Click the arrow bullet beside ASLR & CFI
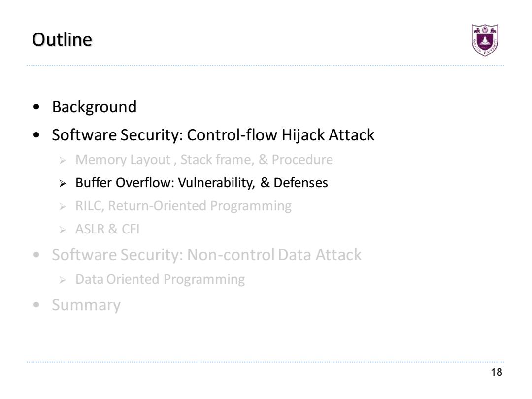 coord(63,230)
